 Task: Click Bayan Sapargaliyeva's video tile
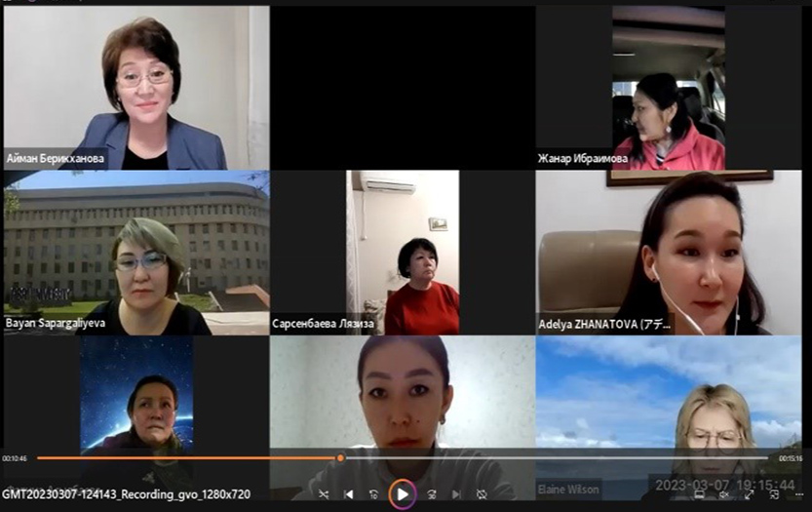[x=136, y=254]
